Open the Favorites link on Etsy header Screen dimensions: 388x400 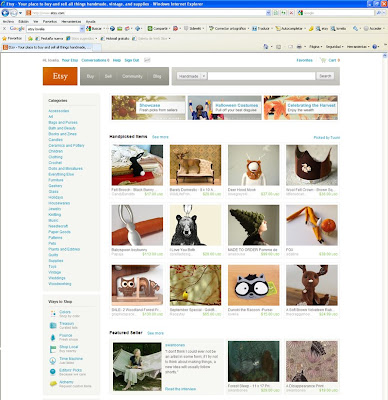pyautogui.click(x=304, y=60)
